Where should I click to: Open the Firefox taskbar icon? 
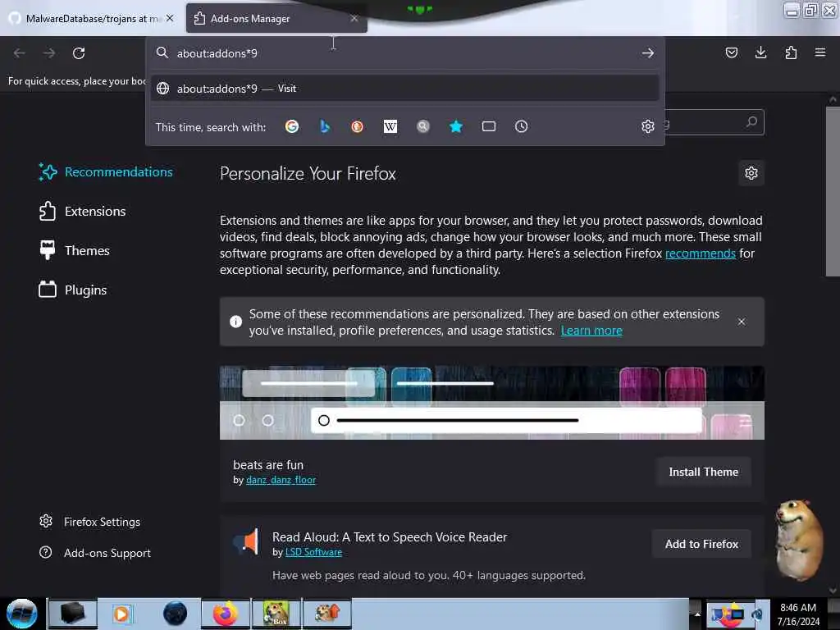[x=226, y=614]
